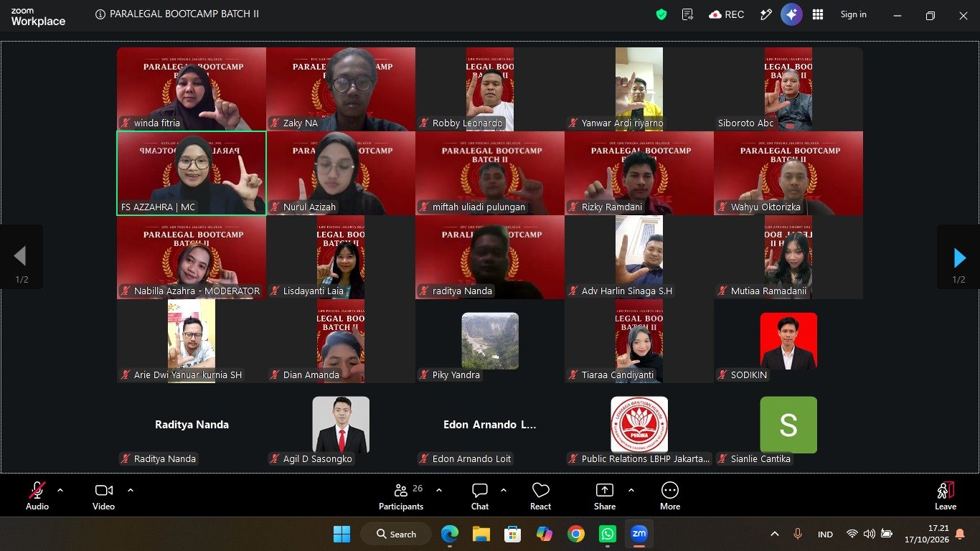Expand the share options caret

(x=631, y=491)
